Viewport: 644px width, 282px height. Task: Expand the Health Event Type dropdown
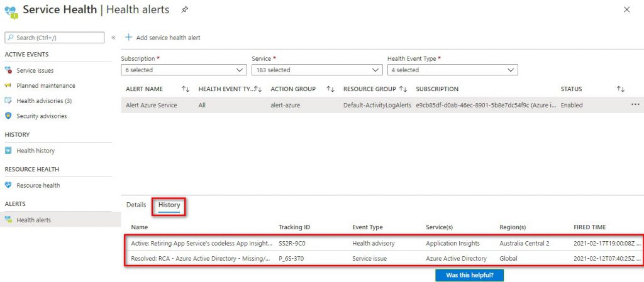point(452,70)
